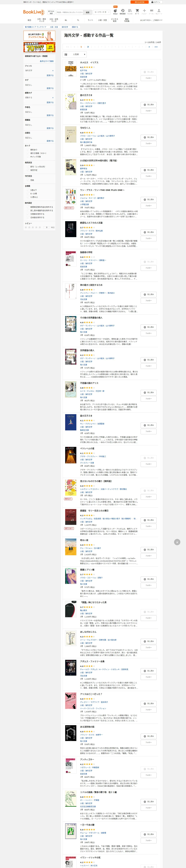Open the 絞り込み検索 refine search selector
Screen dimensions: 186x868
(x=51, y=12)
